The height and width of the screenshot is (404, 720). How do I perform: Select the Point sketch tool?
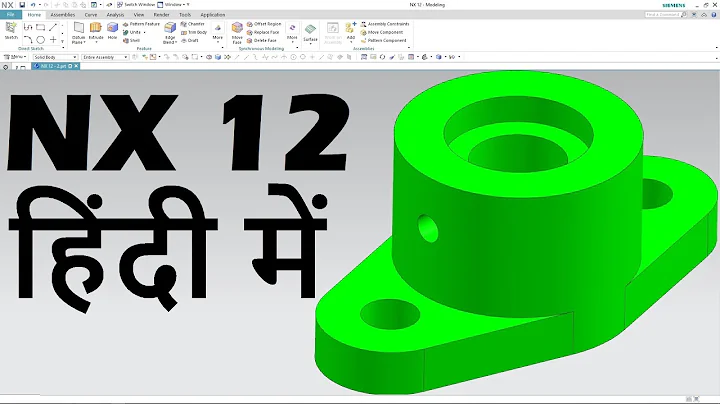[x=53, y=39]
